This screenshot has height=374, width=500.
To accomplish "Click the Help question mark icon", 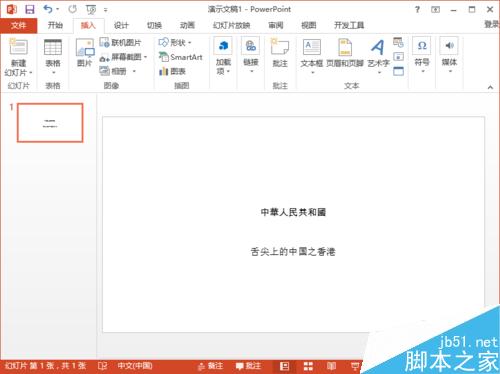I will [x=417, y=10].
